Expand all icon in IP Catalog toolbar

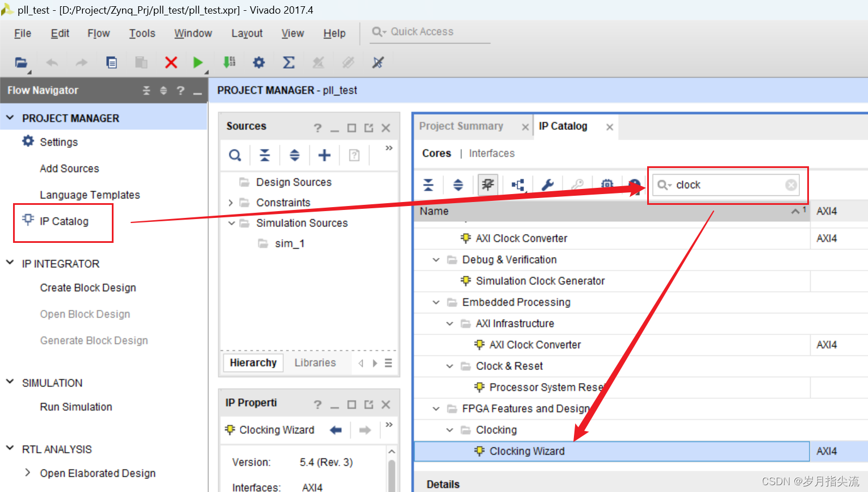(458, 184)
